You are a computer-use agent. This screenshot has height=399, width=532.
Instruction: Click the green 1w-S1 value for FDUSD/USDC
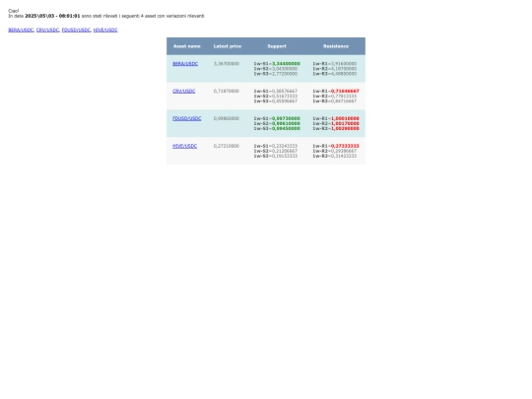point(286,118)
